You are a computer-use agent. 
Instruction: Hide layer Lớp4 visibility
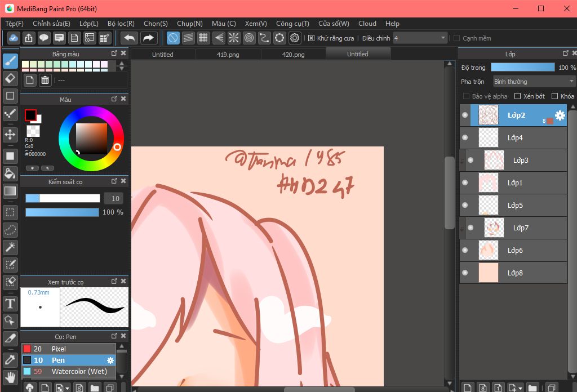465,137
